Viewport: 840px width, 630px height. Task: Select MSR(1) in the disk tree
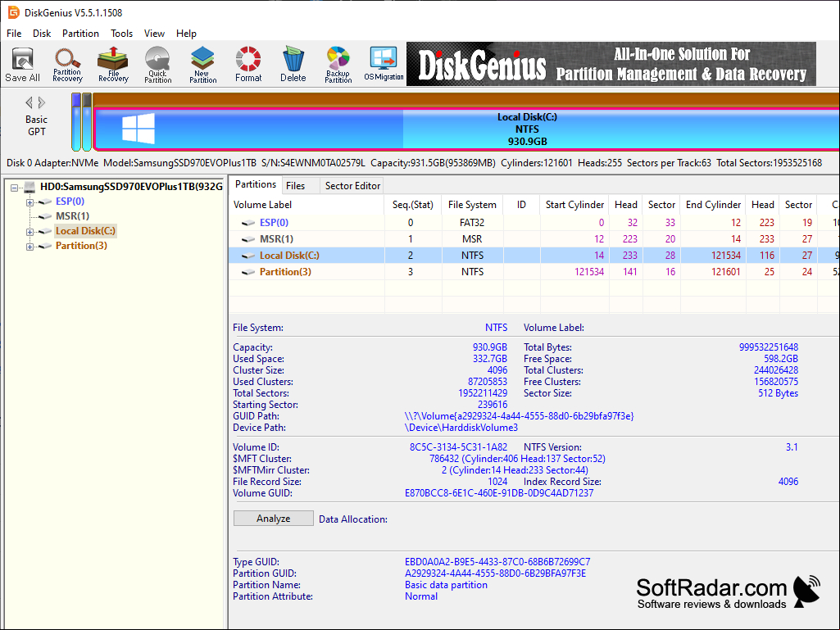coord(72,216)
